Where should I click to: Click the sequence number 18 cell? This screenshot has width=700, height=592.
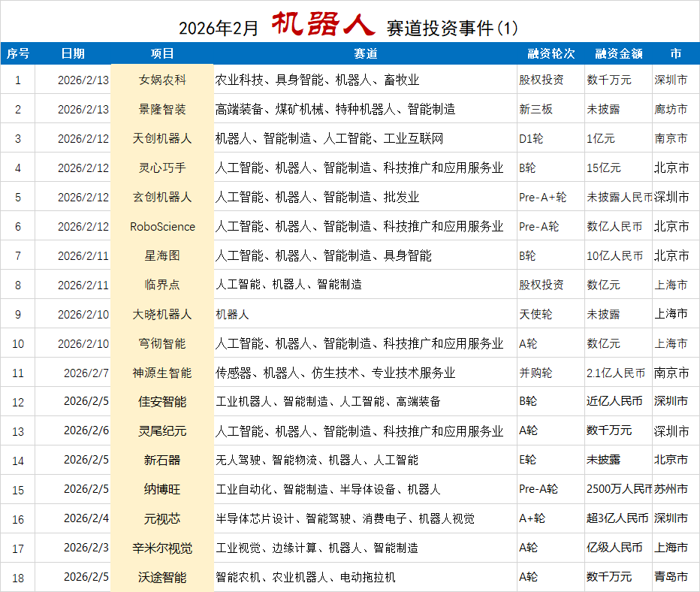click(18, 577)
